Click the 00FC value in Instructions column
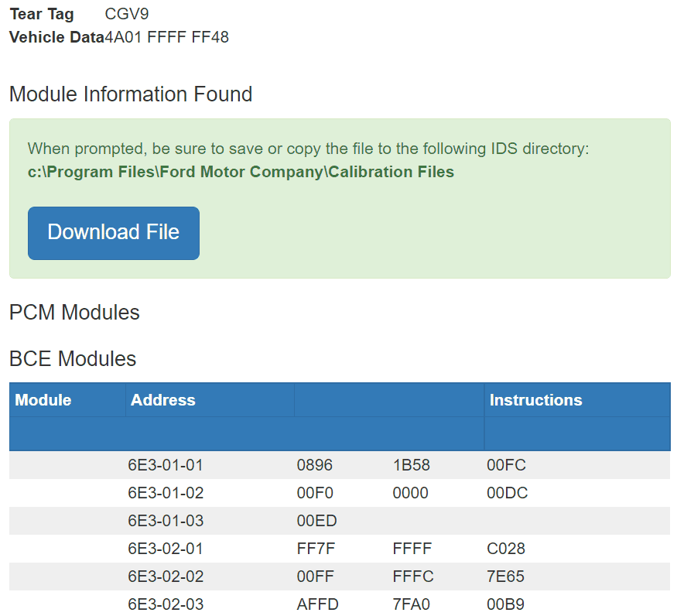Viewport: 677px width, 616px height. [x=506, y=465]
